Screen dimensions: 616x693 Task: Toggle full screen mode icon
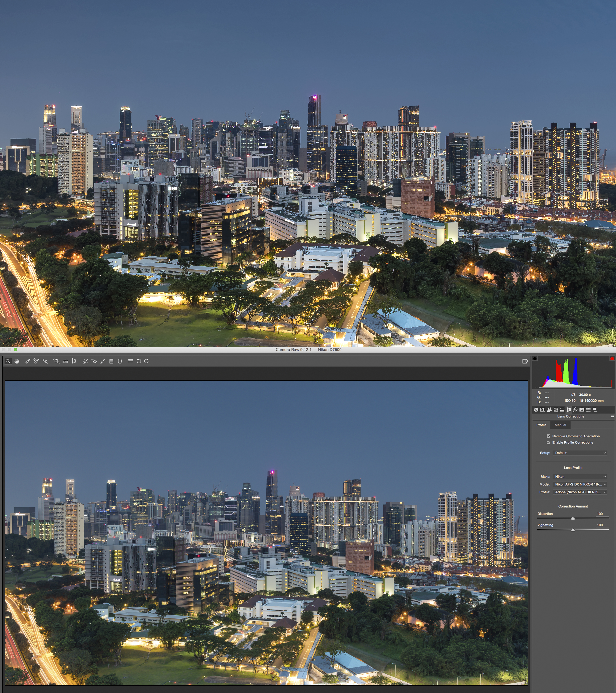coord(525,361)
